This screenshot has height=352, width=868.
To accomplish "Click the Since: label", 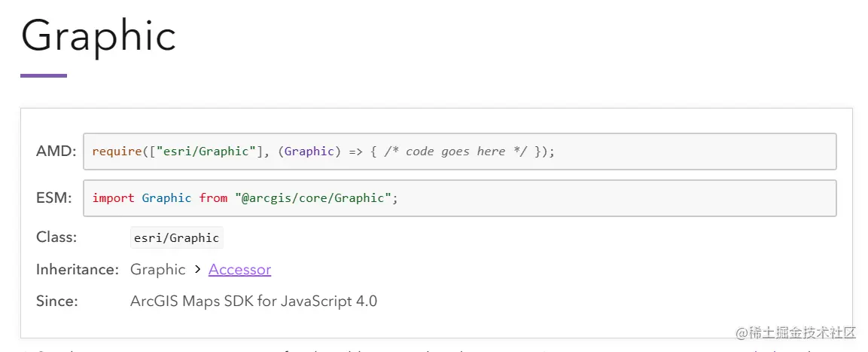I will tap(57, 301).
